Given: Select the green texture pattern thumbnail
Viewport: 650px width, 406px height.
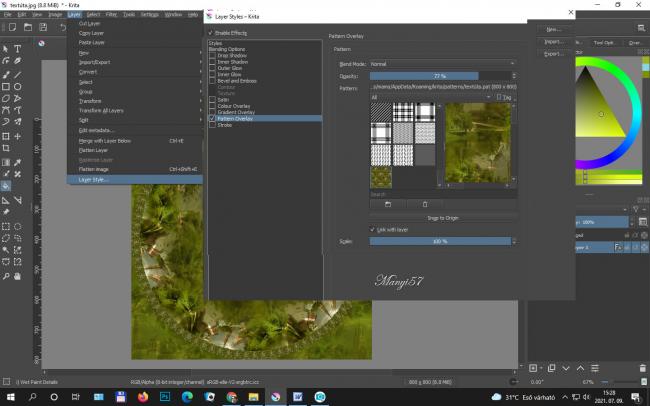Looking at the screenshot, I should pos(381,176).
